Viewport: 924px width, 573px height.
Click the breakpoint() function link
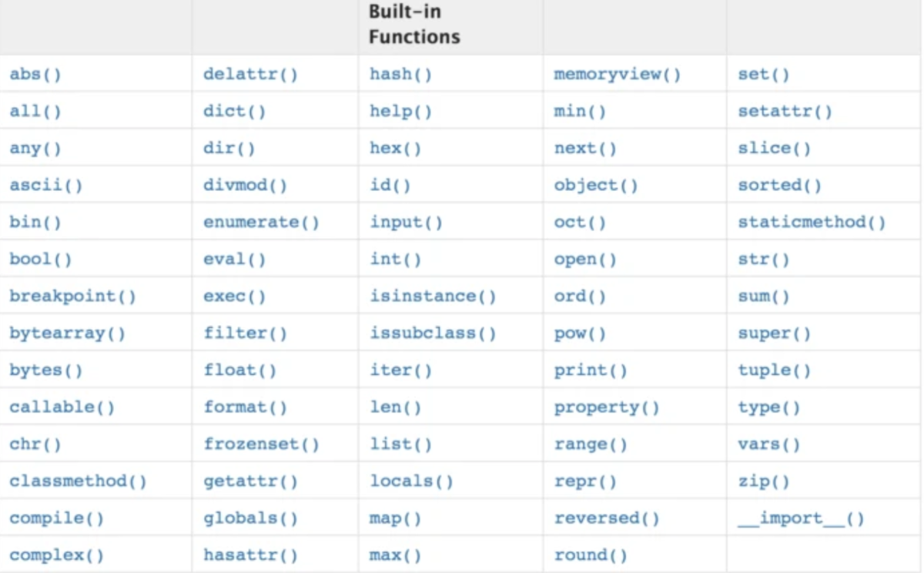click(72, 297)
